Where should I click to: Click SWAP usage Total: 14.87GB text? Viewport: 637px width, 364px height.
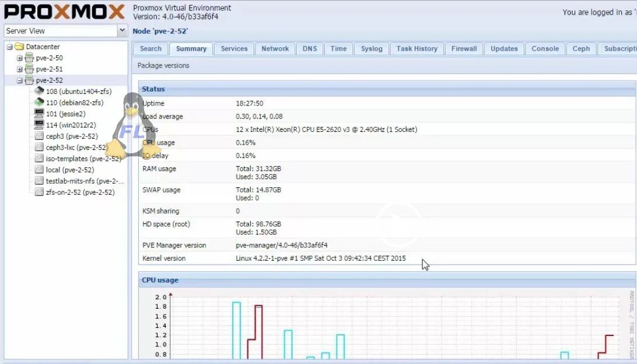point(258,190)
